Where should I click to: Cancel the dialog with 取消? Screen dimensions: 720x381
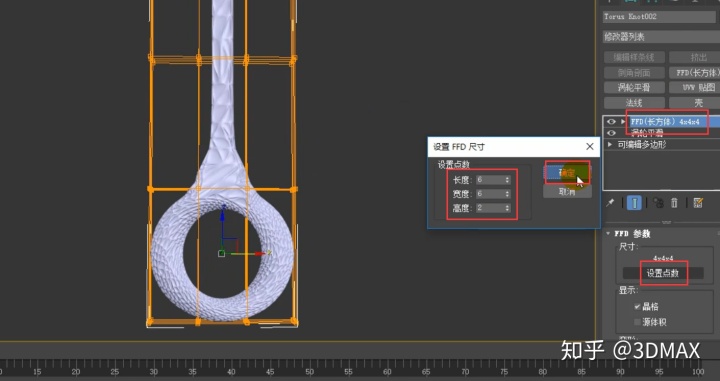(x=567, y=192)
